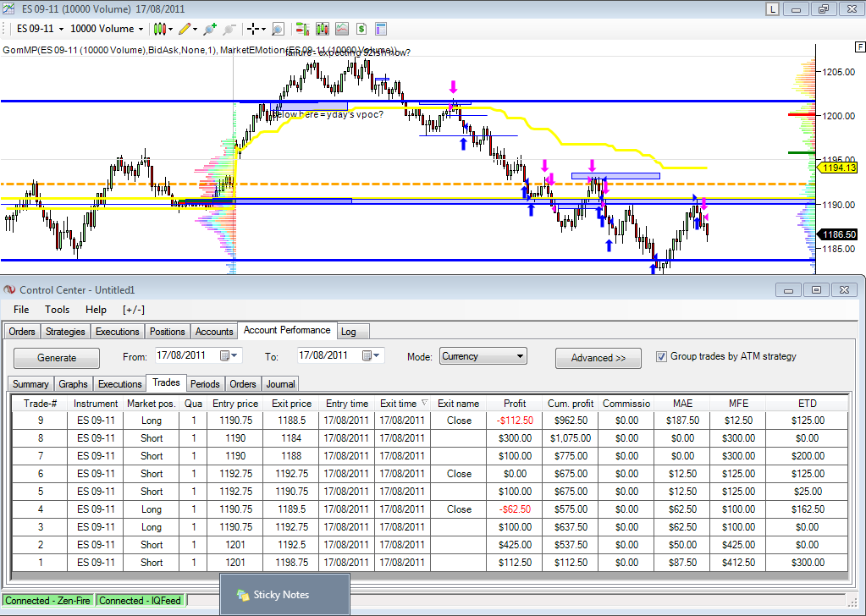Click the Advanced >> button
The width and height of the screenshot is (866, 616).
pyautogui.click(x=598, y=358)
